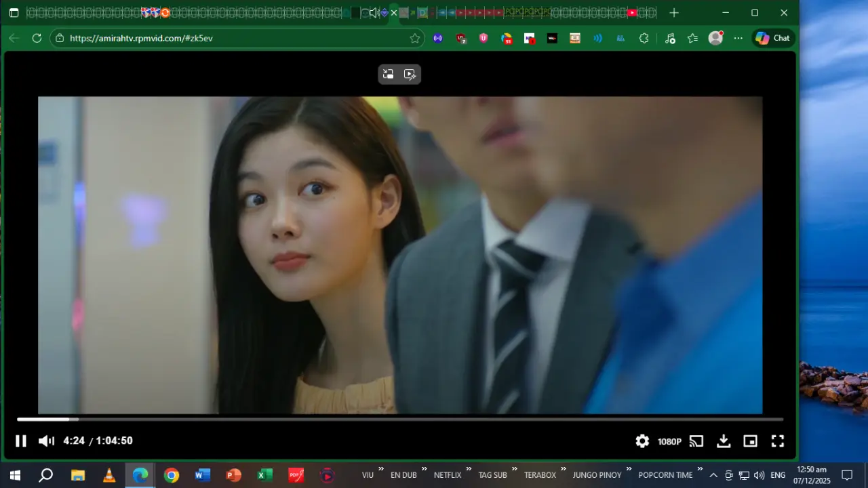Open Edge Settings and more menu

(738, 38)
